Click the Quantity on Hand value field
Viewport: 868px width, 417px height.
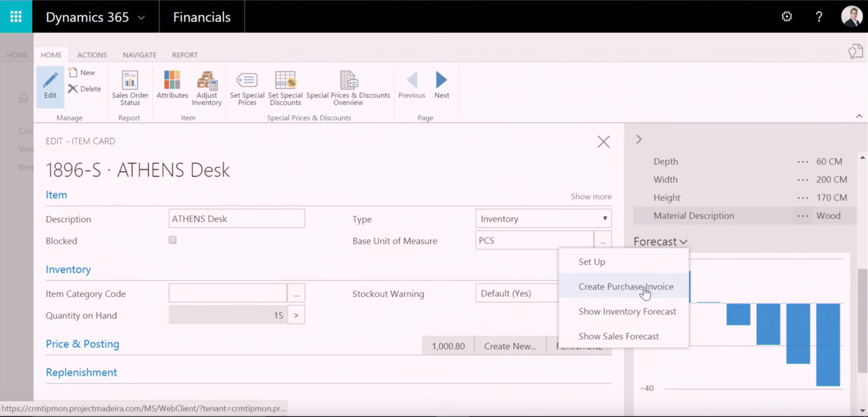pos(228,315)
